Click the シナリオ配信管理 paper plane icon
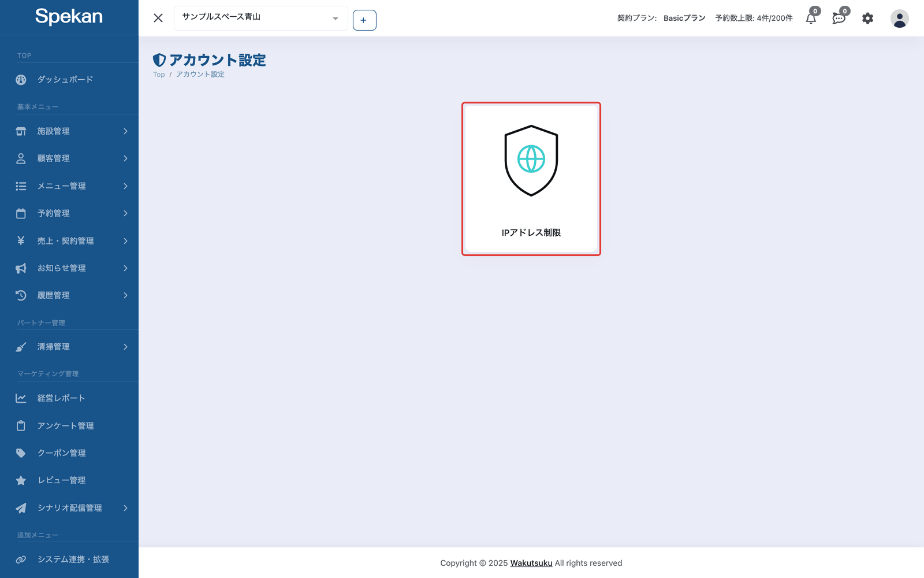 (x=21, y=508)
